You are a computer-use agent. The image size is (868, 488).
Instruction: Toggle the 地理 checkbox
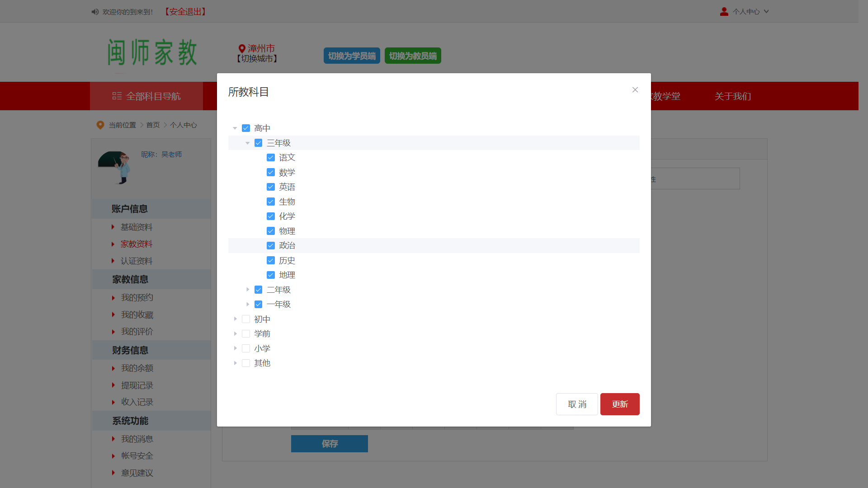271,275
